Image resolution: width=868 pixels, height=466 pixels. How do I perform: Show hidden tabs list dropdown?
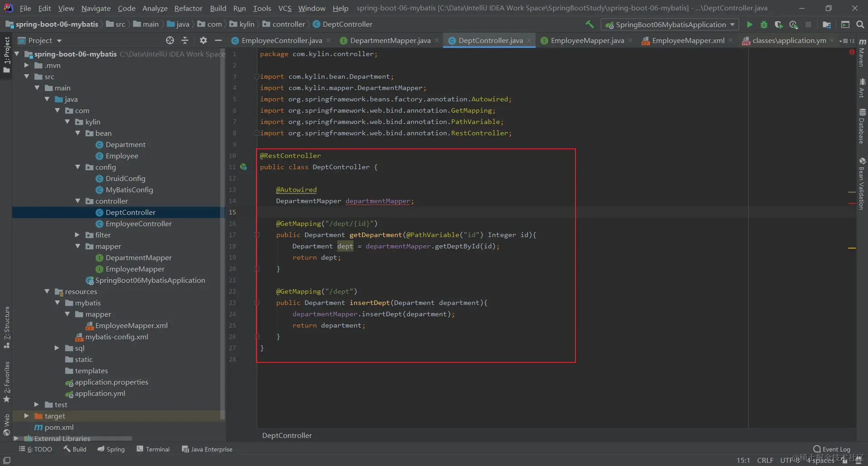click(x=847, y=41)
